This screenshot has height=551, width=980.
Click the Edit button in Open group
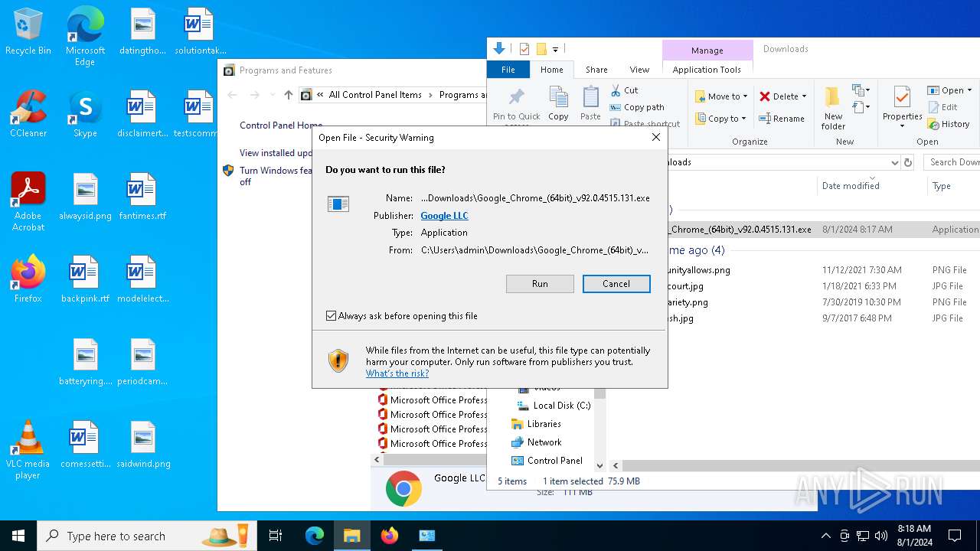tap(942, 107)
